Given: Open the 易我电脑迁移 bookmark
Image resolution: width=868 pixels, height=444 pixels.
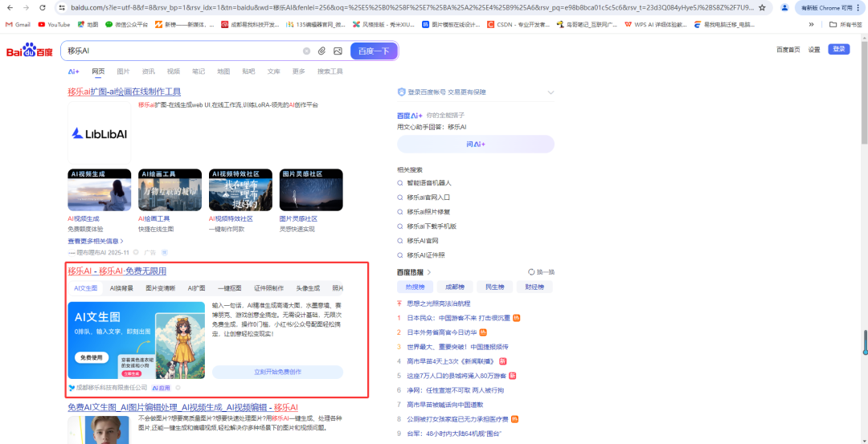Looking at the screenshot, I should (725, 24).
